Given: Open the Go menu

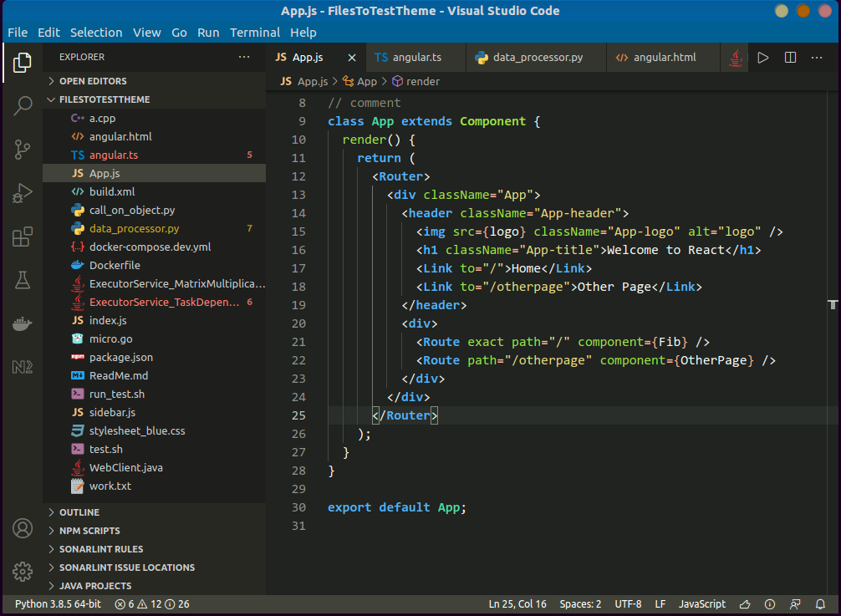Looking at the screenshot, I should [179, 33].
